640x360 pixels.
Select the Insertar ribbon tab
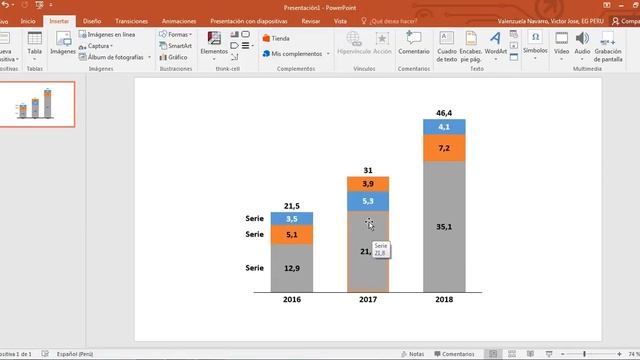point(59,21)
